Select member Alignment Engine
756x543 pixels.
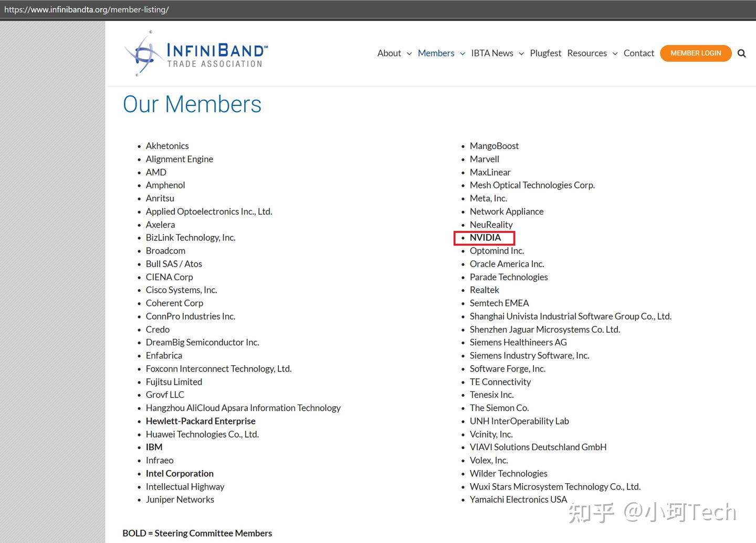pyautogui.click(x=180, y=159)
